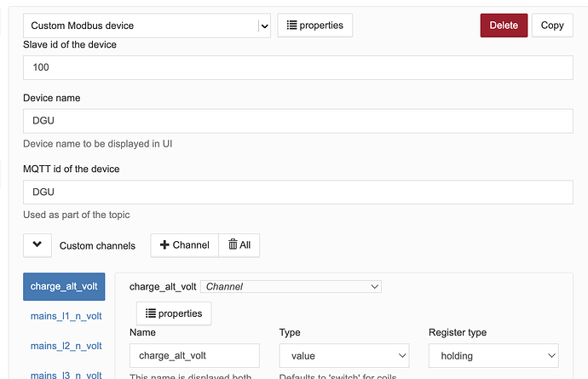Expand Register type dropdown showing holding
This screenshot has width=588, height=379.
click(x=493, y=356)
